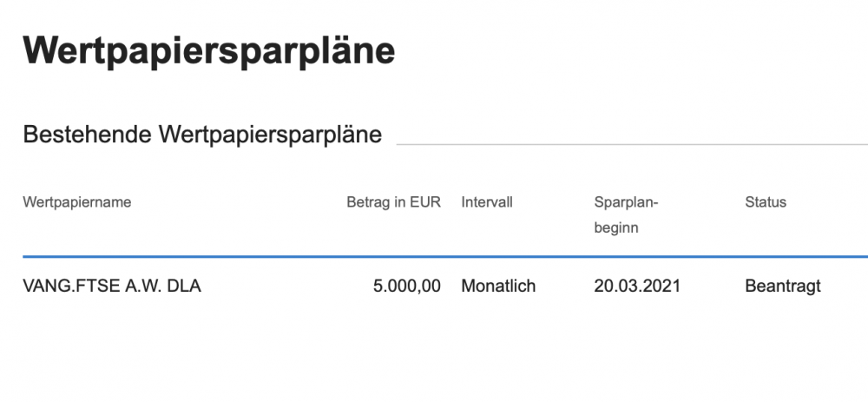Select the Bestehende Wertpapiersparpläne section heading
This screenshot has width=868, height=402.
tap(202, 135)
